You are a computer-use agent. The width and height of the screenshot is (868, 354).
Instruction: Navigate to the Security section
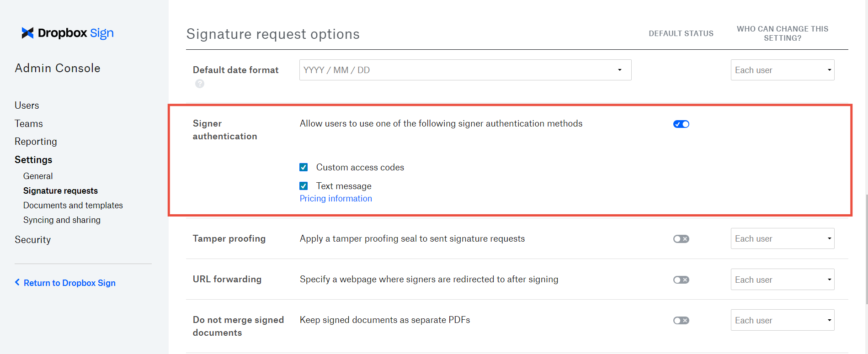(32, 239)
